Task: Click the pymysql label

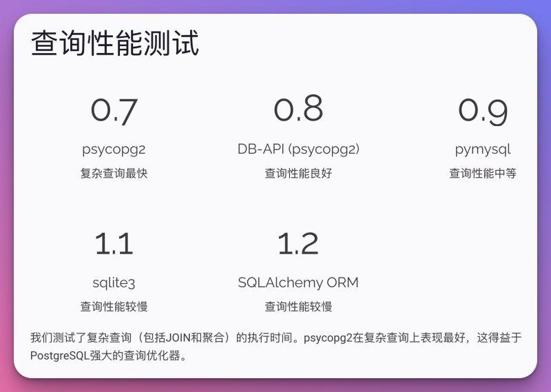Action: pos(483,149)
